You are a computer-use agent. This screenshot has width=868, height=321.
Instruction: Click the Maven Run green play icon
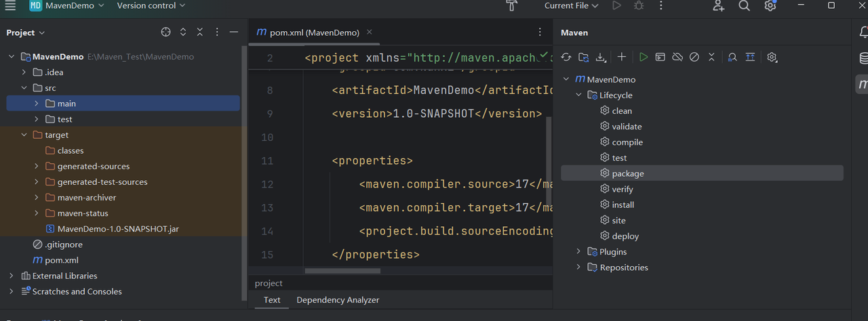click(644, 58)
